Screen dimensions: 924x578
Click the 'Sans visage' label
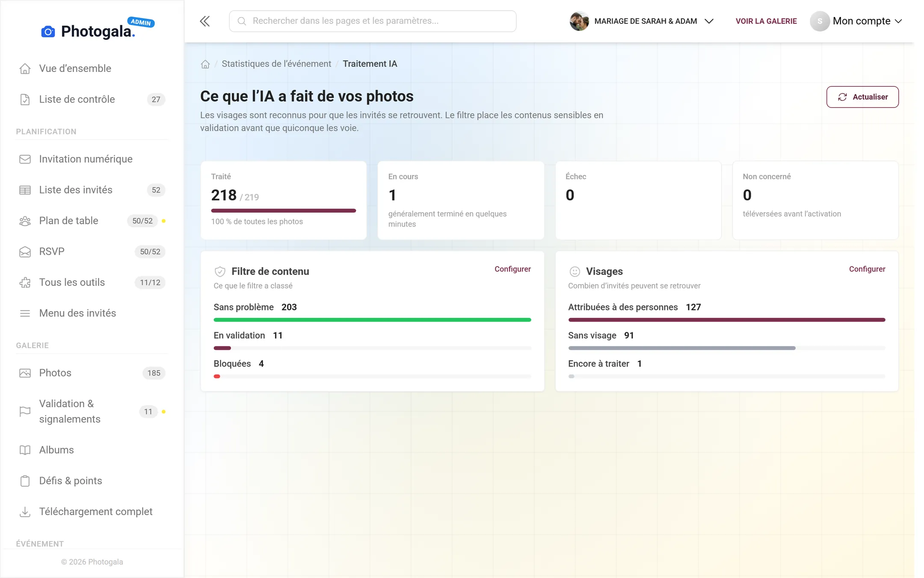592,335
